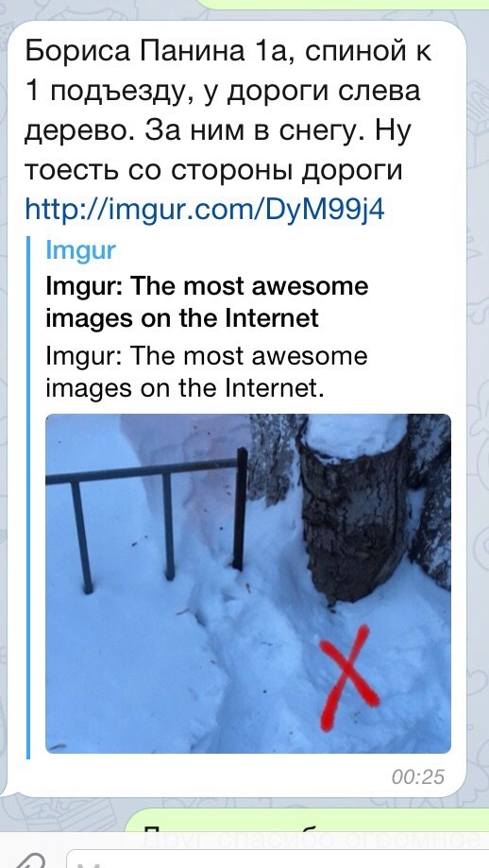The image size is (489, 868).
Task: Focus the message input field
Action: point(277,859)
